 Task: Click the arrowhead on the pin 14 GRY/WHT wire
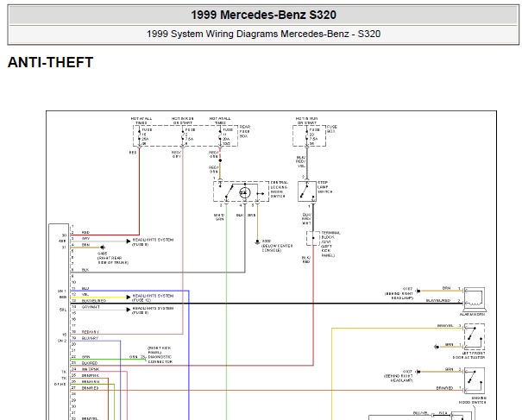(x=129, y=310)
